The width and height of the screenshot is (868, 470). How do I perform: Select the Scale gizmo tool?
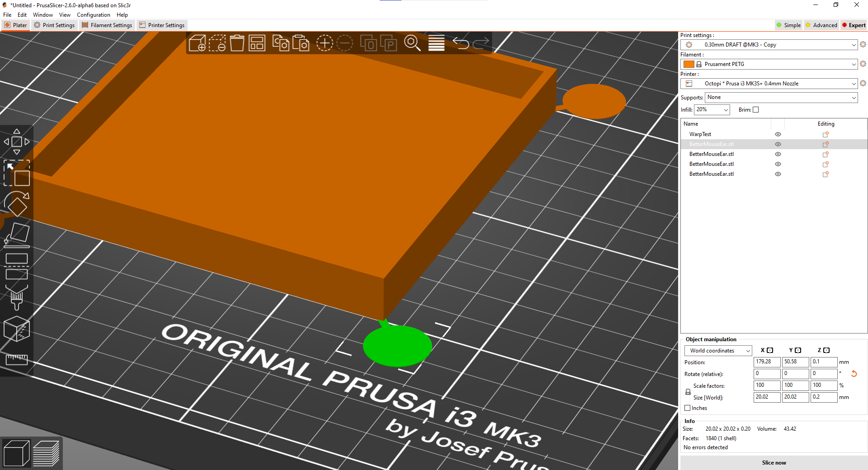17,173
